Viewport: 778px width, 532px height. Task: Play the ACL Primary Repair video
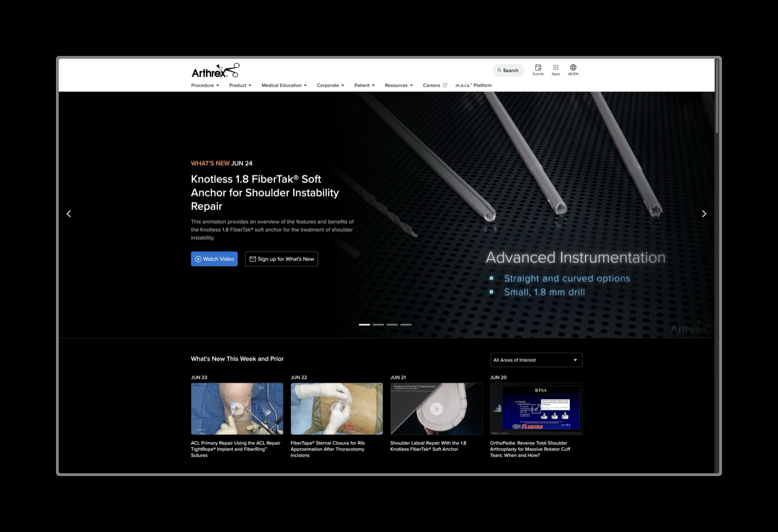[x=237, y=408]
